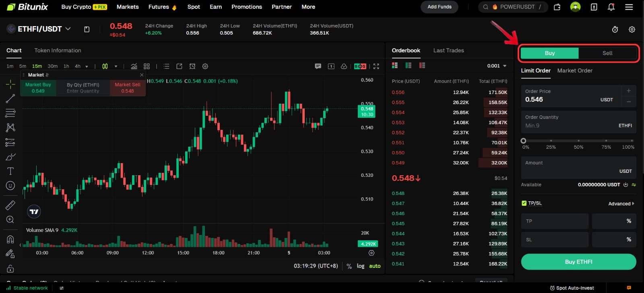
Task: Set quantity slider to 50%
Action: pos(578,141)
